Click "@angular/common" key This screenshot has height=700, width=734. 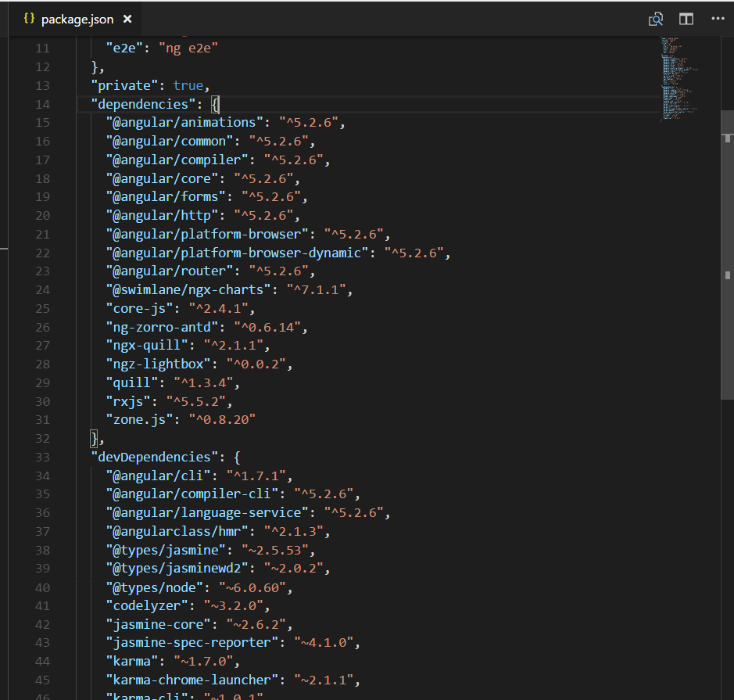[170, 141]
